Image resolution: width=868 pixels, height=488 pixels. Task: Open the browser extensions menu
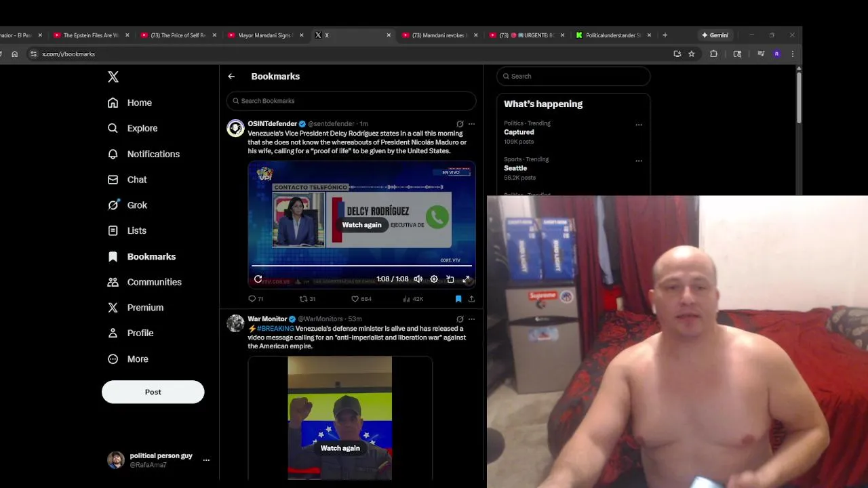pos(713,54)
